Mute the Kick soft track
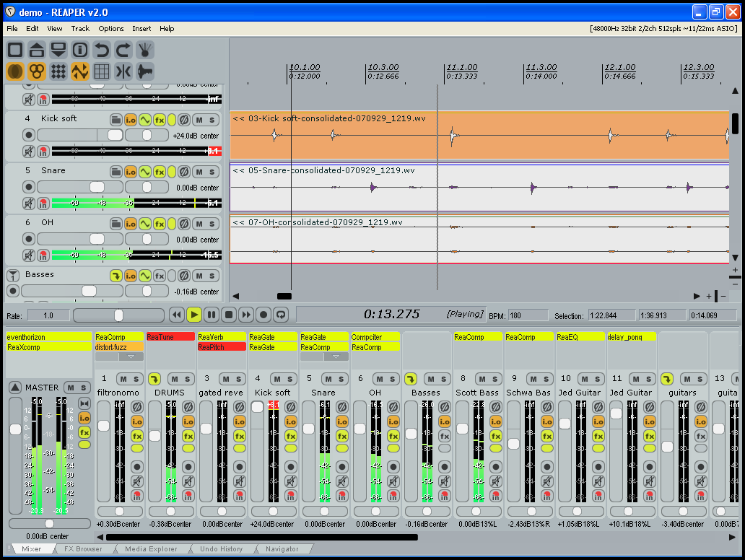Image resolution: width=745 pixels, height=560 pixels. [x=199, y=120]
